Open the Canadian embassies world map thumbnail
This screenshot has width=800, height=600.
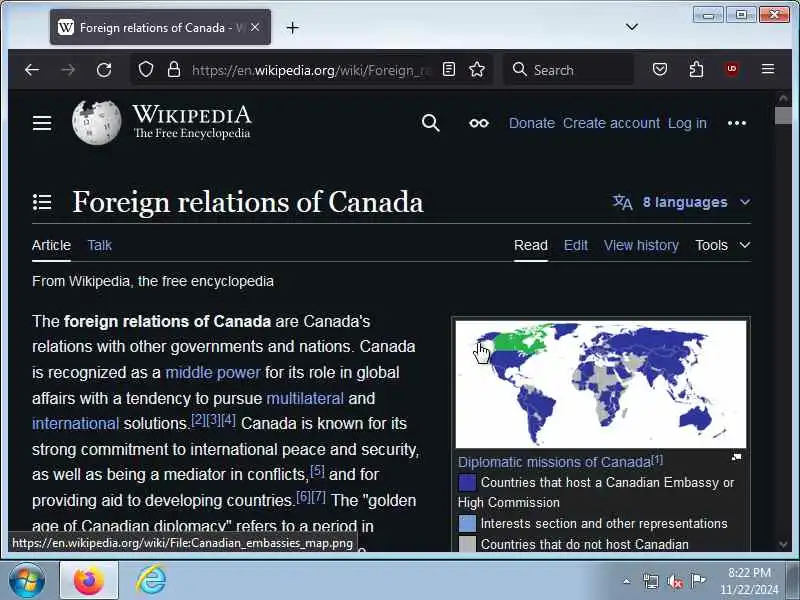tap(601, 384)
